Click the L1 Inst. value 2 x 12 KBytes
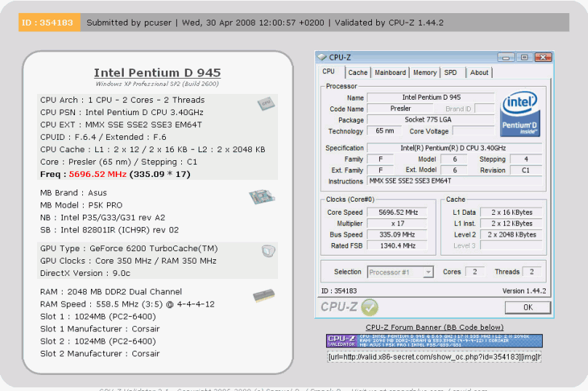Viewport: 588px width, 391px height. pyautogui.click(x=512, y=224)
